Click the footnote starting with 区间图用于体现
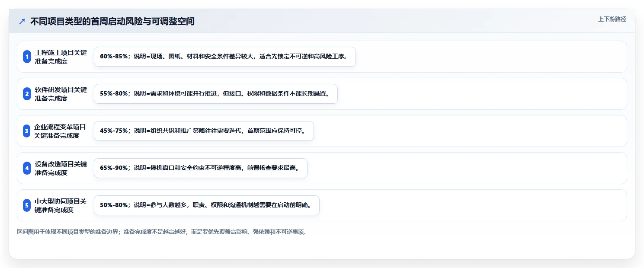644x268 pixels. pos(163,232)
